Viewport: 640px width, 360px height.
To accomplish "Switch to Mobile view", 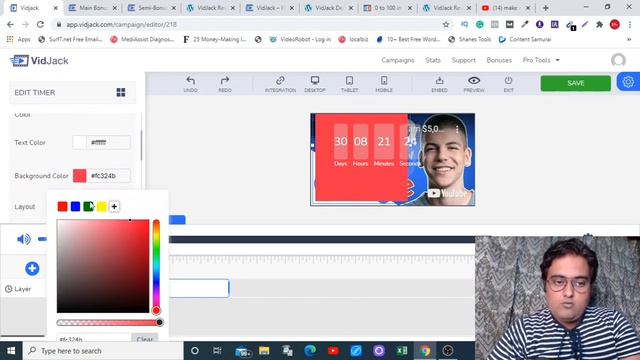I will (x=384, y=84).
